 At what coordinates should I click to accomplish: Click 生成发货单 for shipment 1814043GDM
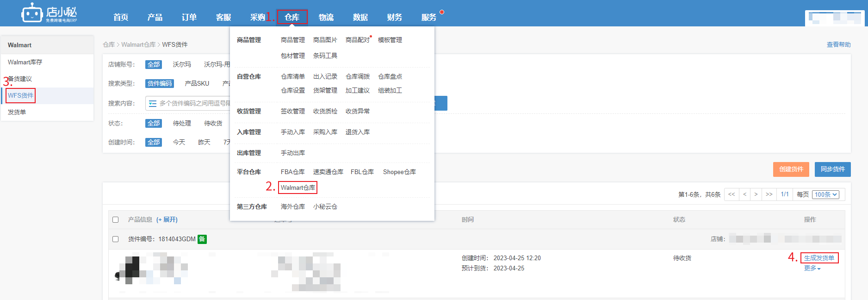819,258
